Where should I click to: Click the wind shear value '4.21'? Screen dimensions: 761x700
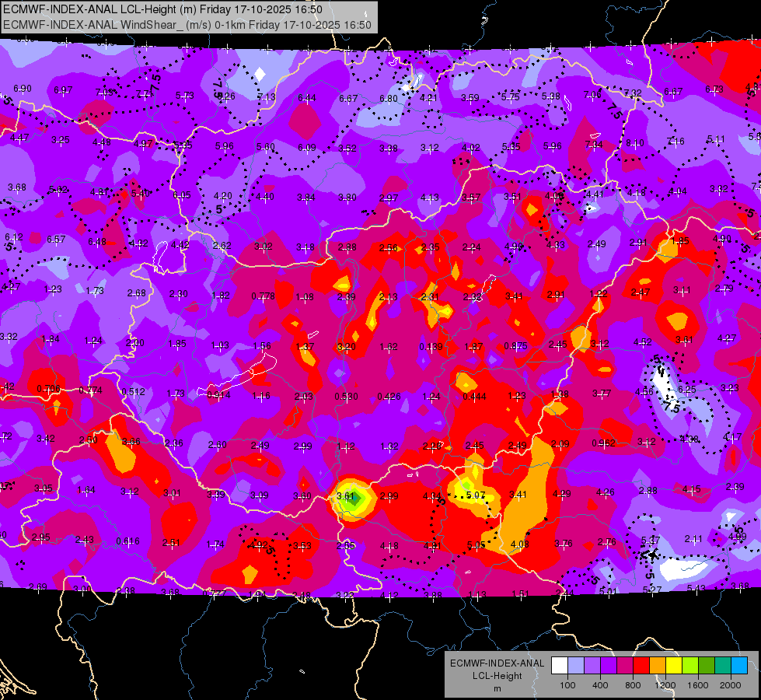pos(429,98)
